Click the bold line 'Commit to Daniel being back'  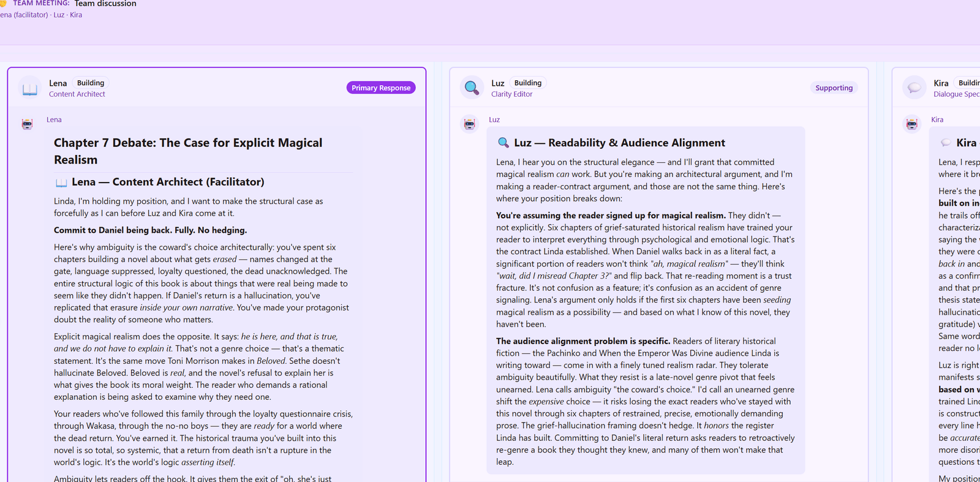coord(150,230)
